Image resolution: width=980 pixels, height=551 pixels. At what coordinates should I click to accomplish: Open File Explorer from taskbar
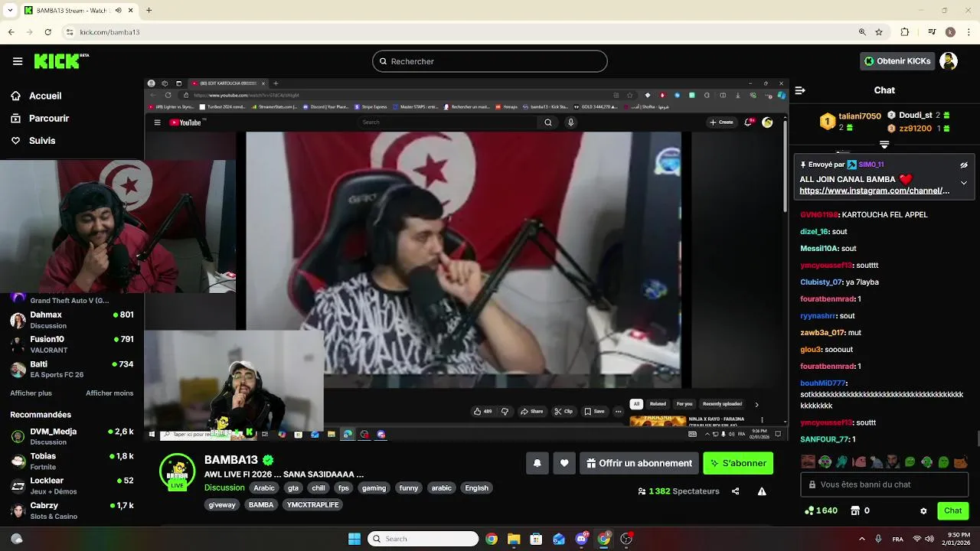(x=514, y=539)
